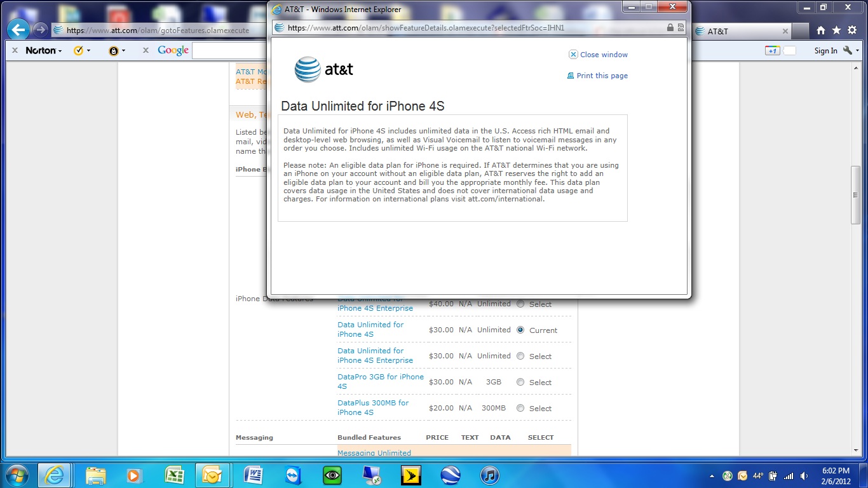Open Remote Desktop icon in taskbar

tap(371, 475)
